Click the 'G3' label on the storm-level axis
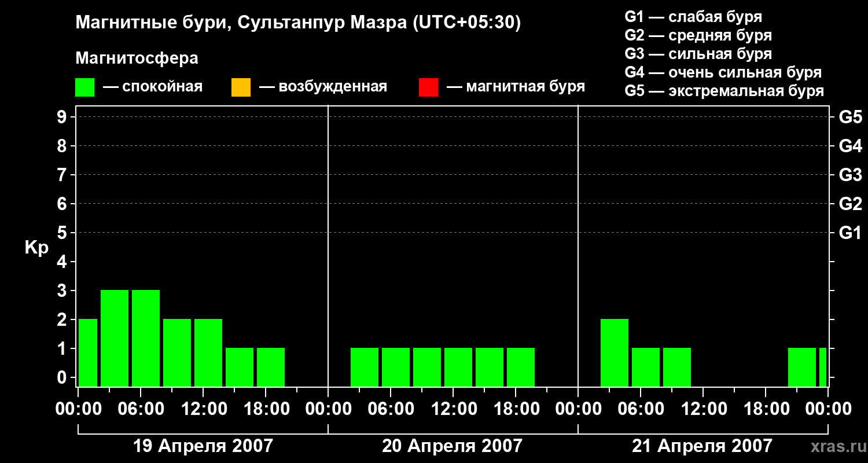 click(850, 175)
